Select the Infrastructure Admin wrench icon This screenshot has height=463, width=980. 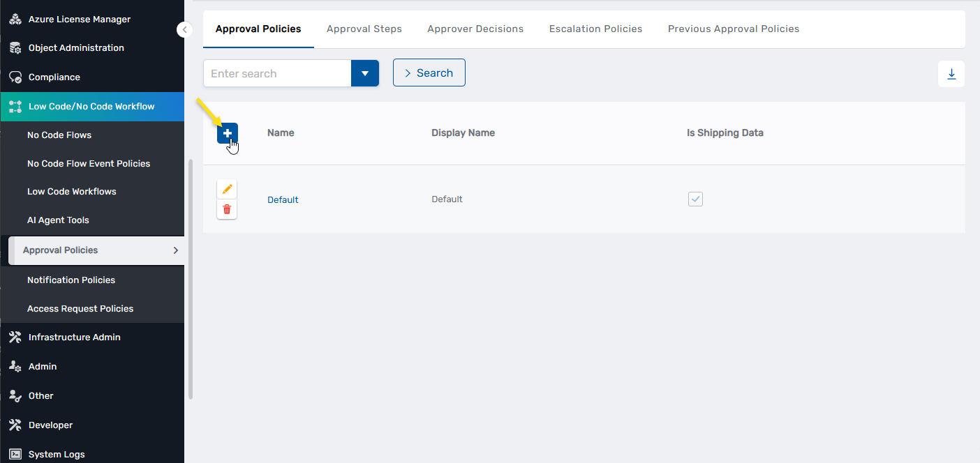pos(15,337)
